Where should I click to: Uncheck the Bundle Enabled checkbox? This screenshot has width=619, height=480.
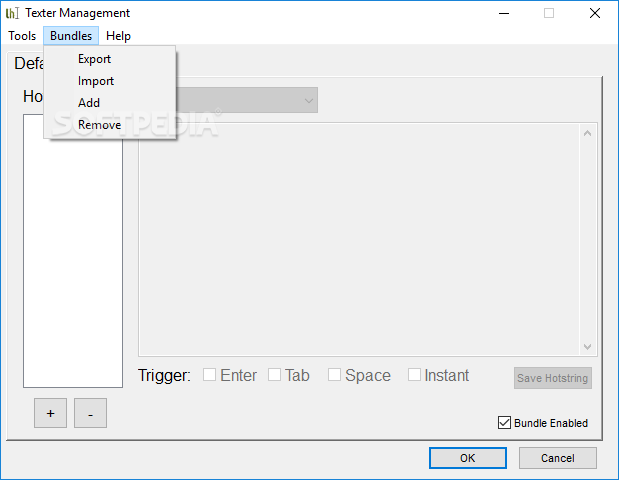(504, 422)
